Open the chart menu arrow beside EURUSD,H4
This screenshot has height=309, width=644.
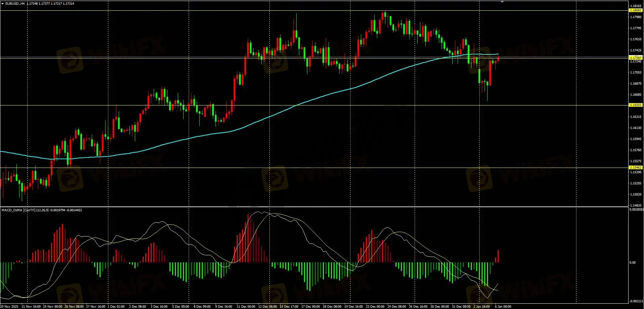coord(3,4)
